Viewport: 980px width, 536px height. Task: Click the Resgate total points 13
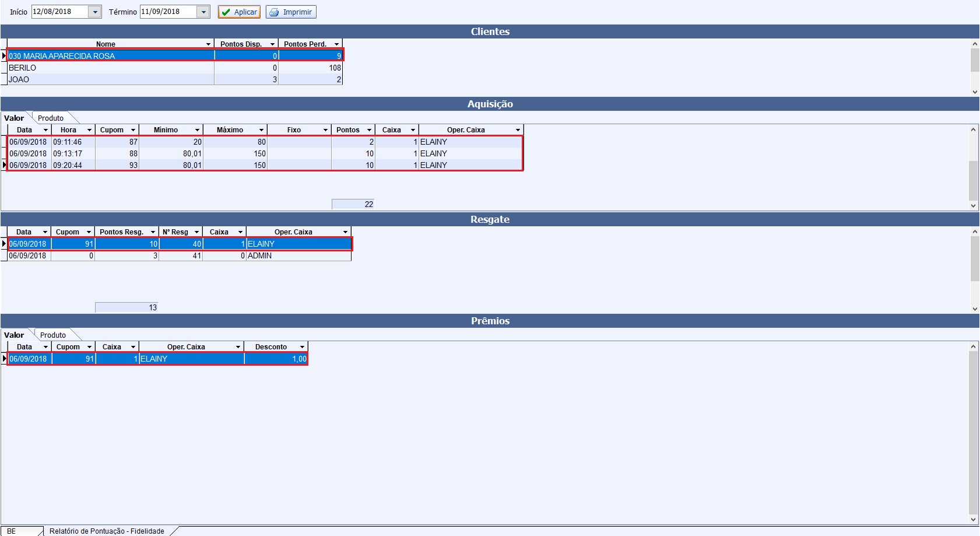coord(127,307)
